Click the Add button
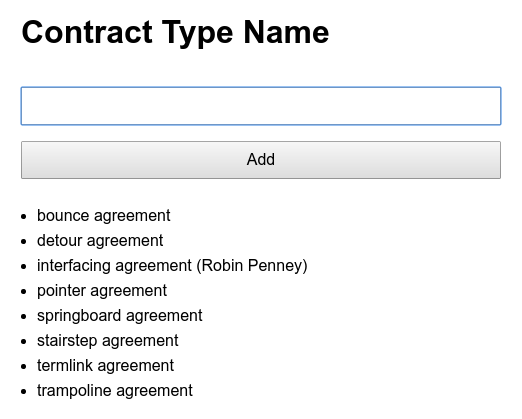This screenshot has width=522, height=419. click(x=261, y=160)
